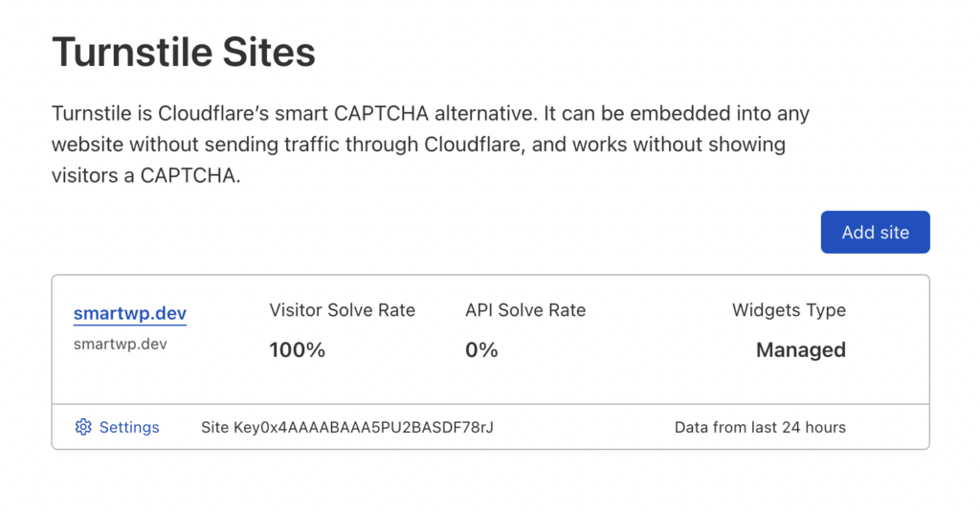The image size is (980, 516).
Task: Click the 100% visitor solve rate value
Action: [297, 349]
